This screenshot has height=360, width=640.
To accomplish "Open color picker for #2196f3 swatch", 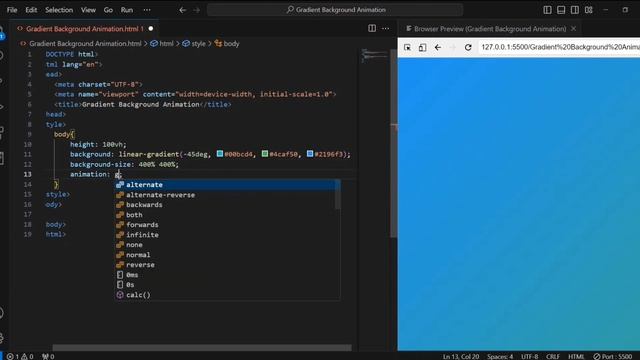I will (x=310, y=154).
